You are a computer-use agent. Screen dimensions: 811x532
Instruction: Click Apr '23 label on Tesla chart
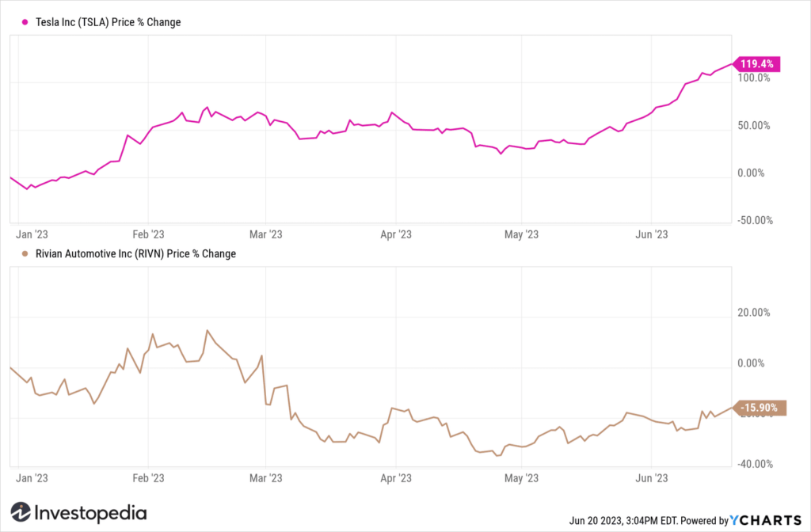coord(396,234)
